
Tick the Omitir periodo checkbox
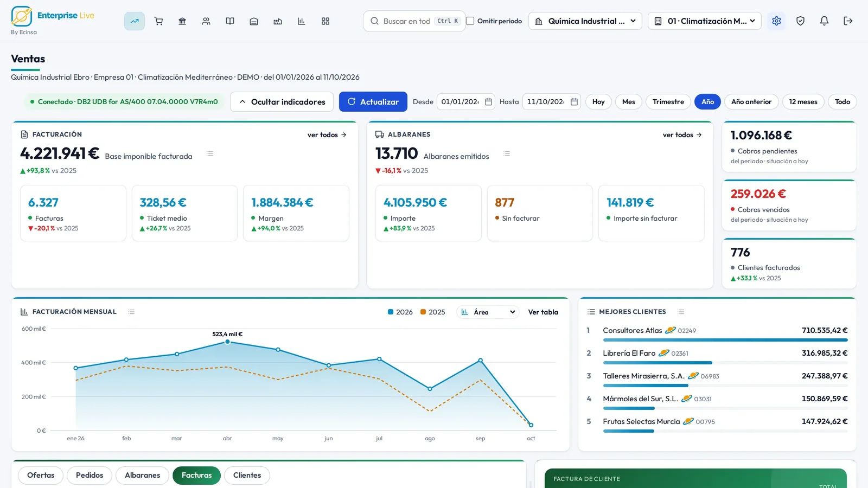coord(470,21)
